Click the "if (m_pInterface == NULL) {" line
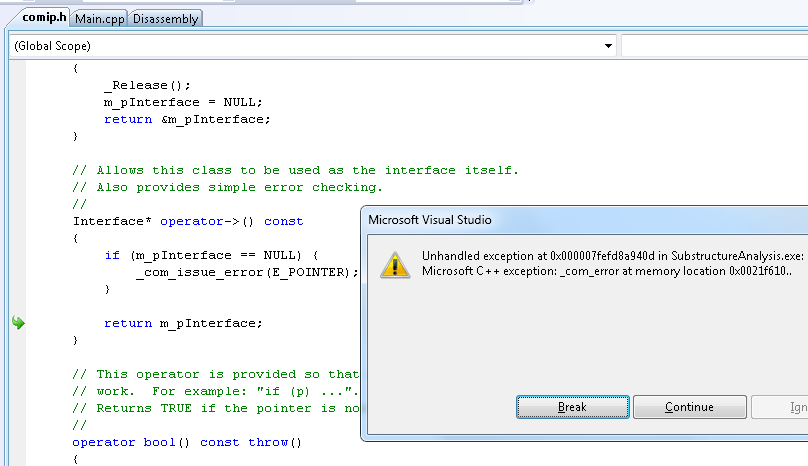Image resolution: width=808 pixels, height=466 pixels. click(211, 255)
